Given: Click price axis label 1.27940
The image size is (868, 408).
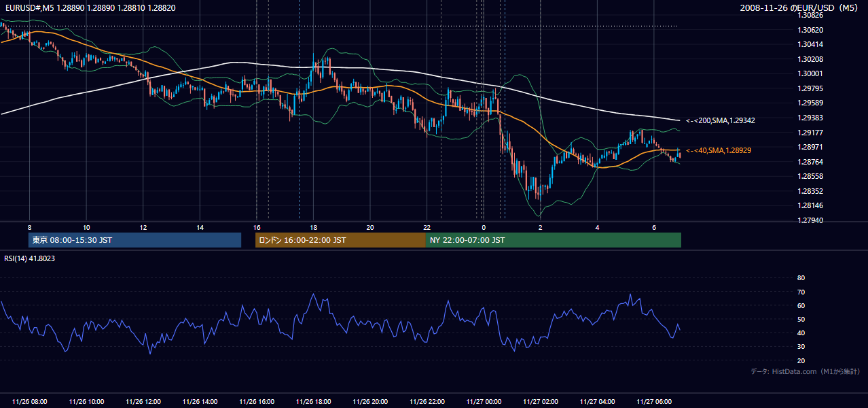Looking at the screenshot, I should [811, 220].
